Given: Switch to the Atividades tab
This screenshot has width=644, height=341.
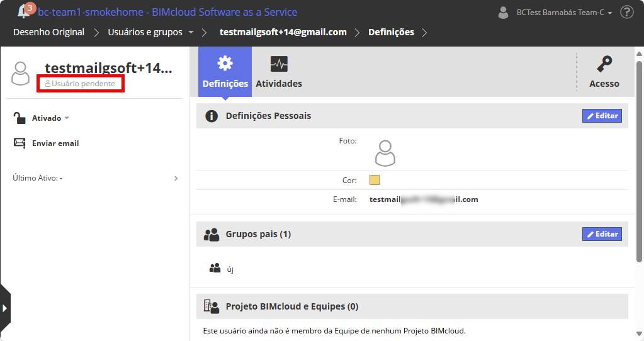Looking at the screenshot, I should click(279, 72).
